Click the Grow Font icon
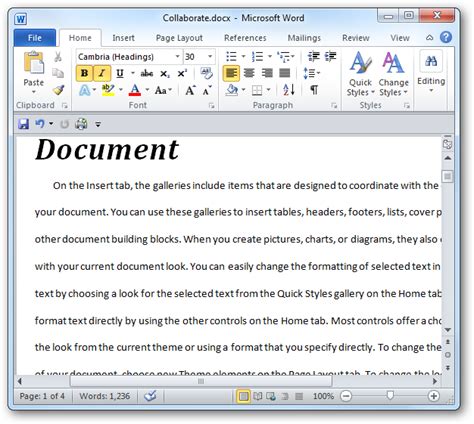Screen dimensions: 474x424 [190, 90]
